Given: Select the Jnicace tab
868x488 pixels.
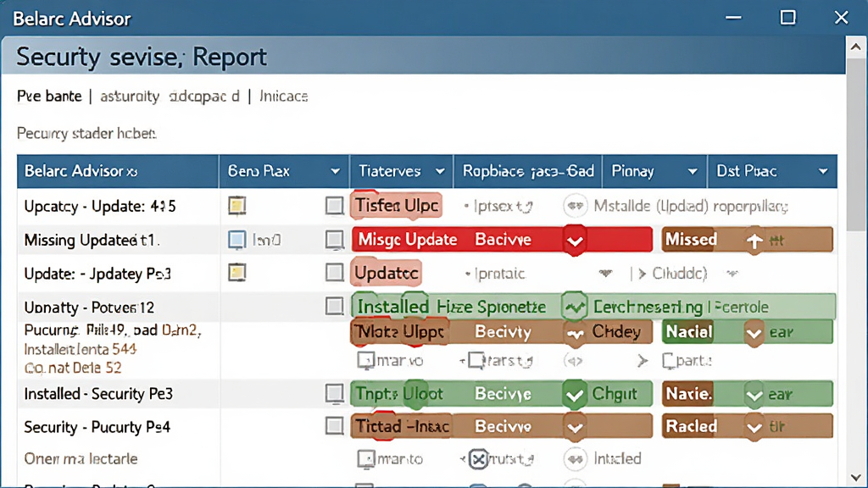Looking at the screenshot, I should pyautogui.click(x=283, y=97).
